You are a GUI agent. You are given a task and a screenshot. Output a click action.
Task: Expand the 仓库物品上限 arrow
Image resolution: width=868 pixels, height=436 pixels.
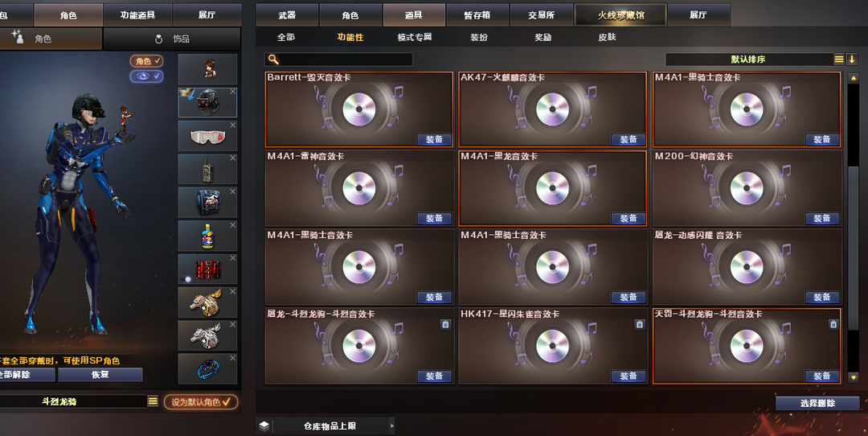coord(391,426)
